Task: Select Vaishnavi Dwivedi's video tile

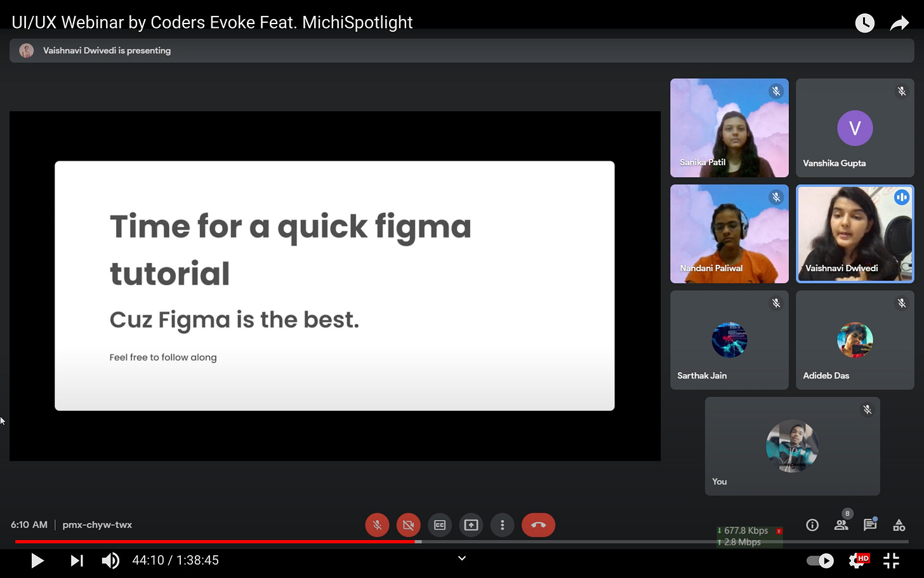Action: click(855, 234)
